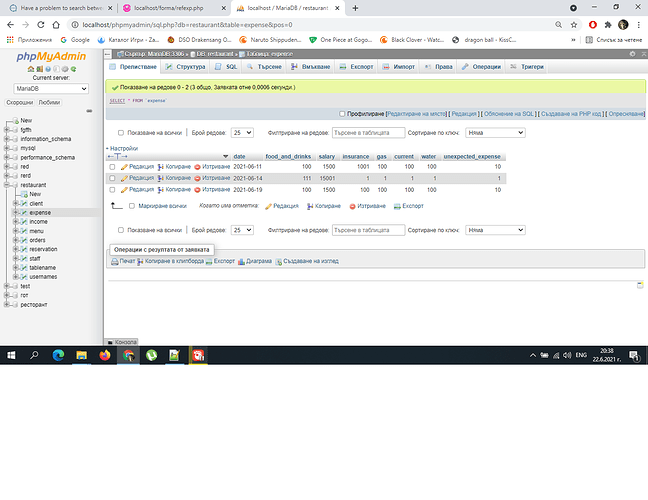Viewport: 648px width, 500px height.
Task: Open Firefox from the taskbar
Action: (105, 355)
